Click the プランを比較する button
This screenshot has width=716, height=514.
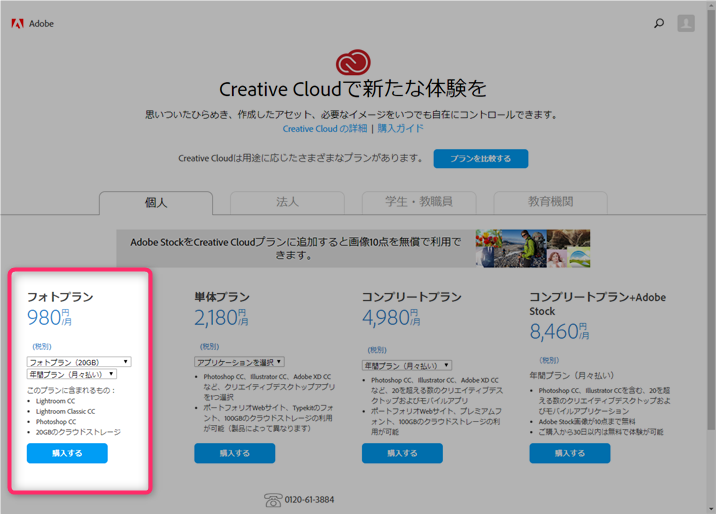pyautogui.click(x=481, y=158)
